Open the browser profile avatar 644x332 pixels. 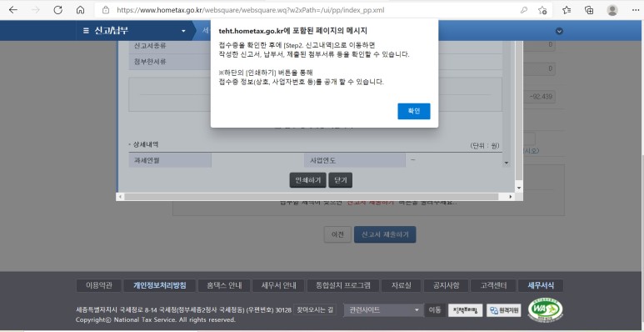point(612,10)
